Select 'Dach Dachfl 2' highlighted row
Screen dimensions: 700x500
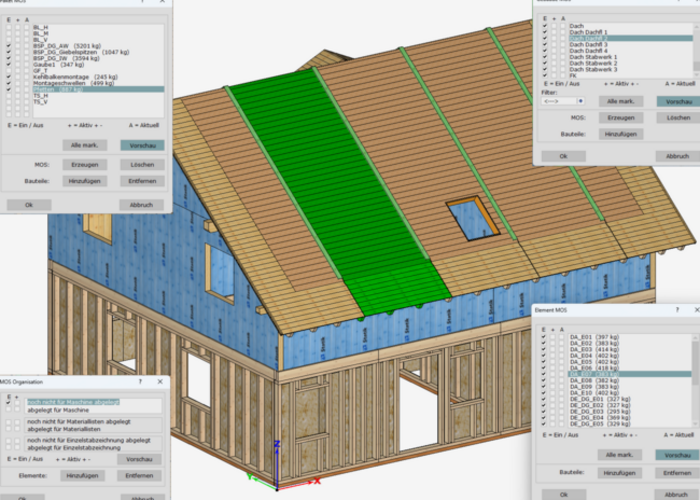(x=630, y=38)
